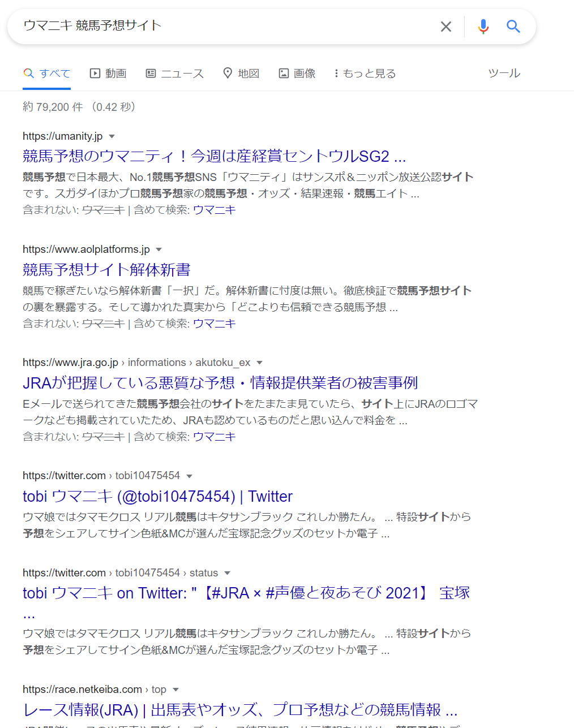Screen dimensions: 574x728
Task: Expand dropdown arrow next to aolplatforms.jp URL
Action: click(x=159, y=249)
